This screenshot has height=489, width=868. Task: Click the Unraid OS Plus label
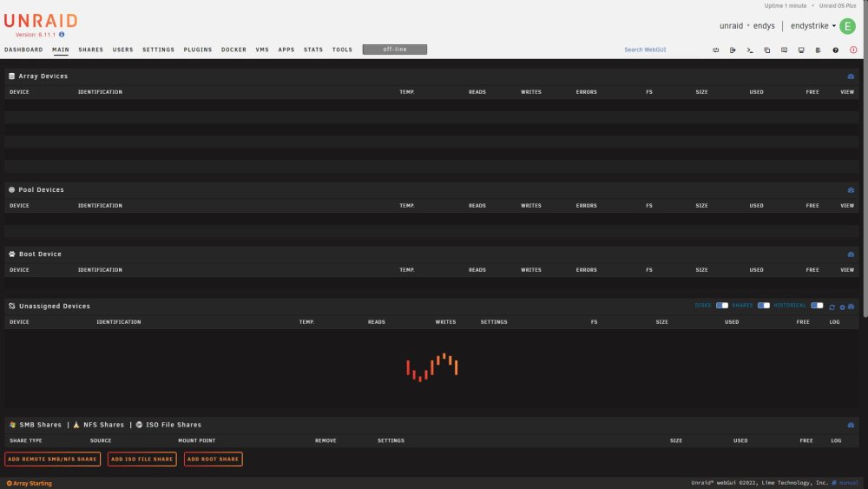click(838, 5)
